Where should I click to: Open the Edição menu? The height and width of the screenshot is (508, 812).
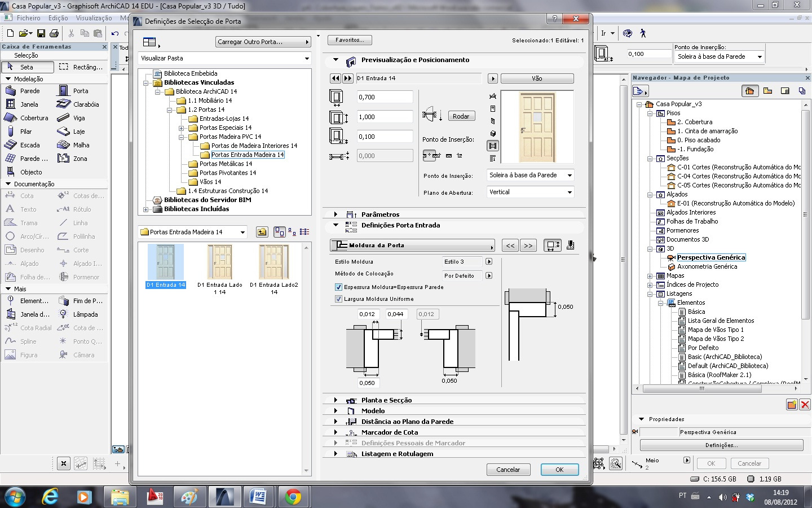(x=58, y=18)
